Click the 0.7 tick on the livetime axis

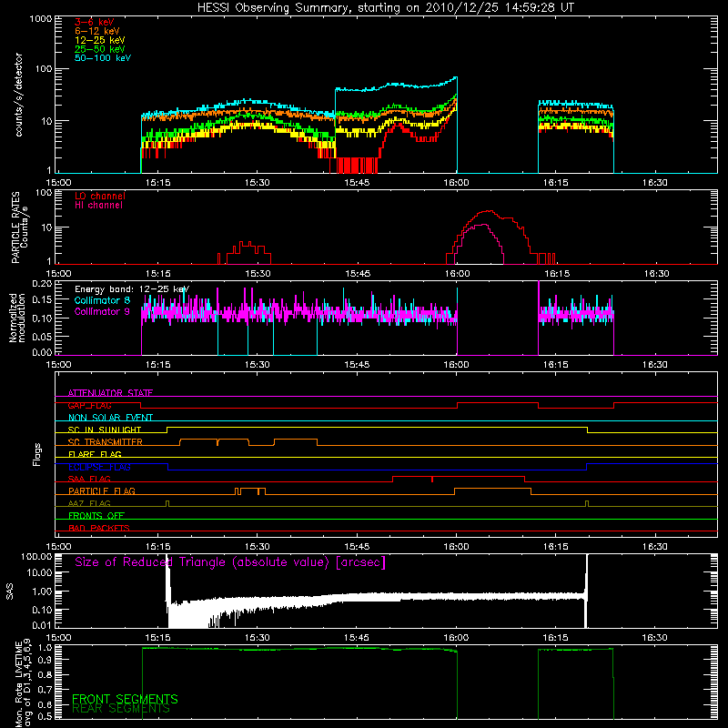45,690
